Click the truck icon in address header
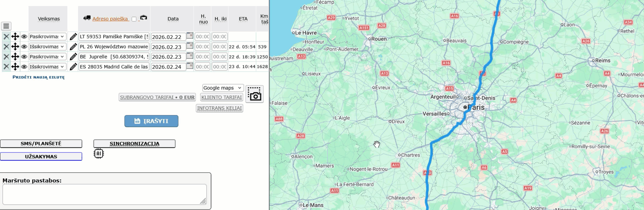 [x=87, y=18]
